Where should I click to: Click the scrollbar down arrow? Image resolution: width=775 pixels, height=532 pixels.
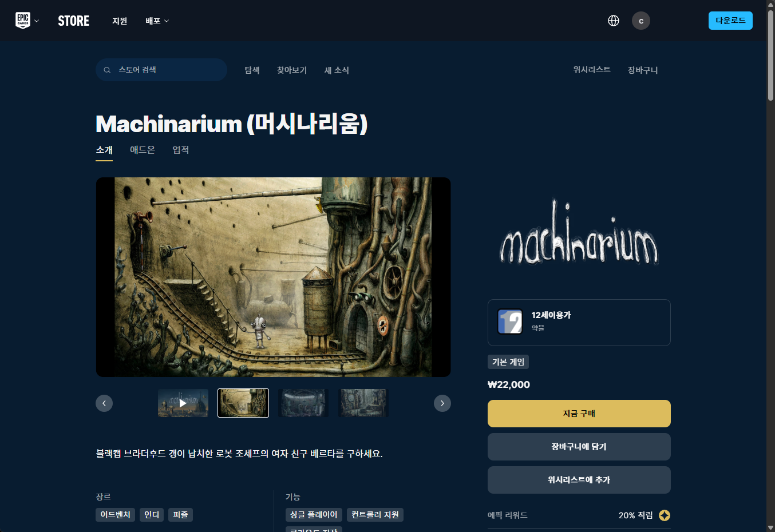(x=770, y=527)
